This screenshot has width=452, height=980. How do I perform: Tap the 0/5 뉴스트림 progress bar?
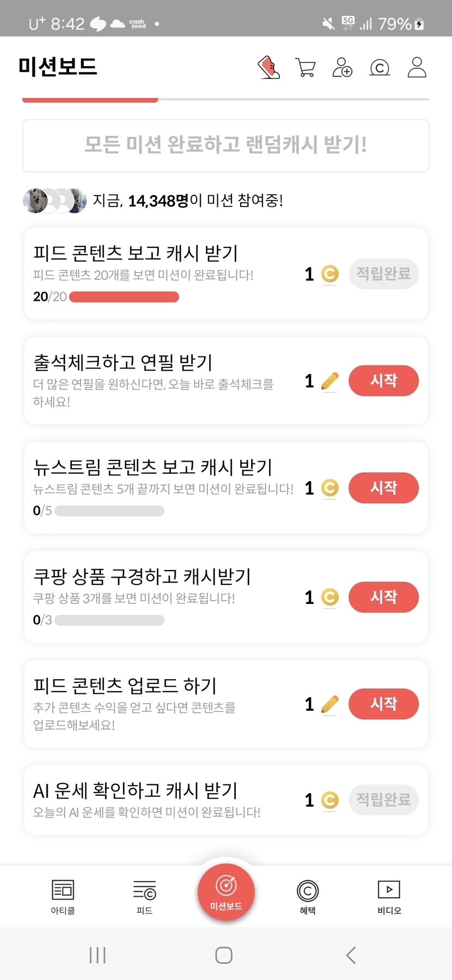click(109, 511)
